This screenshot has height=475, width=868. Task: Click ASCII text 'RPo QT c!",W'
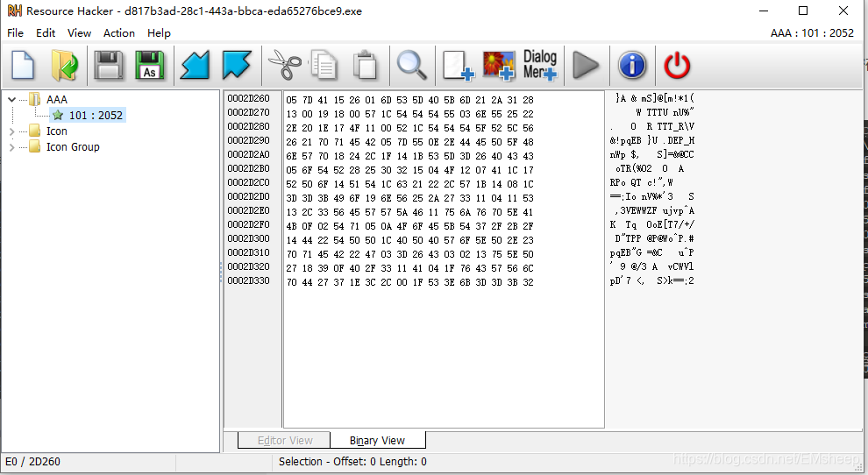tap(642, 182)
